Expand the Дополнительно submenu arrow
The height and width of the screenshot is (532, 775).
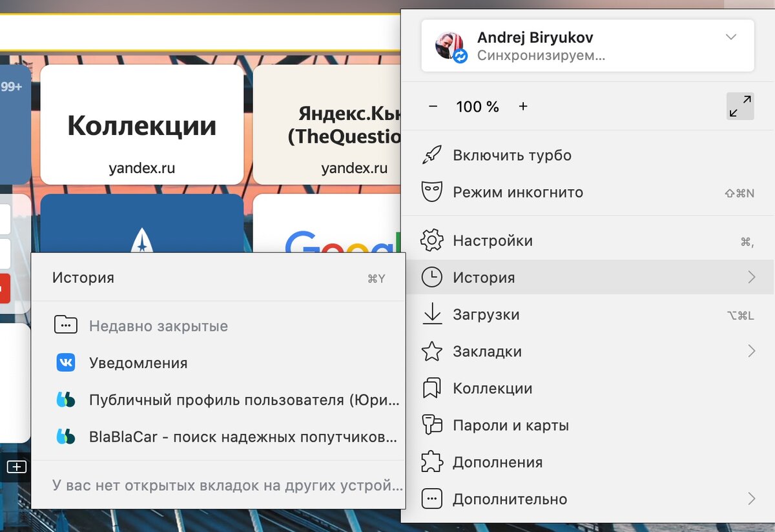click(751, 499)
